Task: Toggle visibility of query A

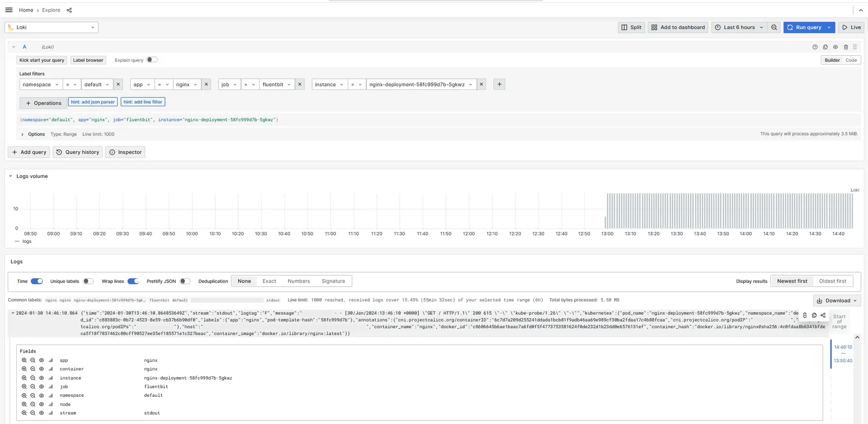Action: pyautogui.click(x=835, y=47)
